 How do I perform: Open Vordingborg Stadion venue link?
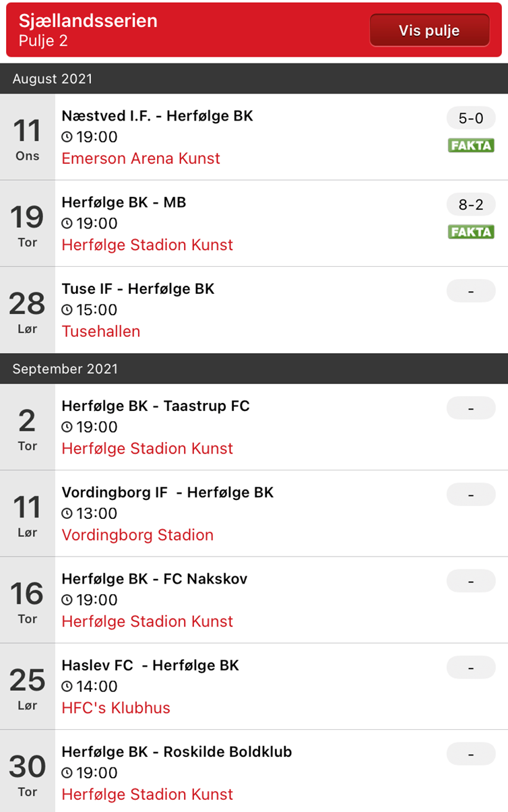(x=137, y=535)
